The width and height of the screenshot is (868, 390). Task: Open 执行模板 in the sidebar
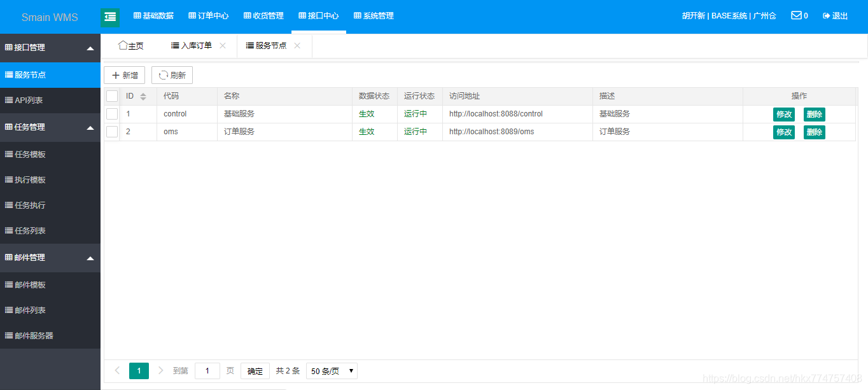coord(50,180)
